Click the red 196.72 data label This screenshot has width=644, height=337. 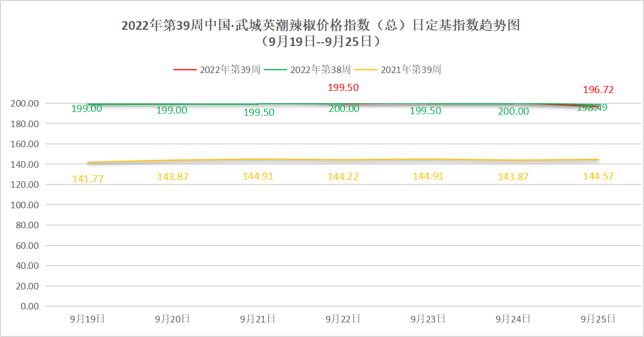[598, 90]
